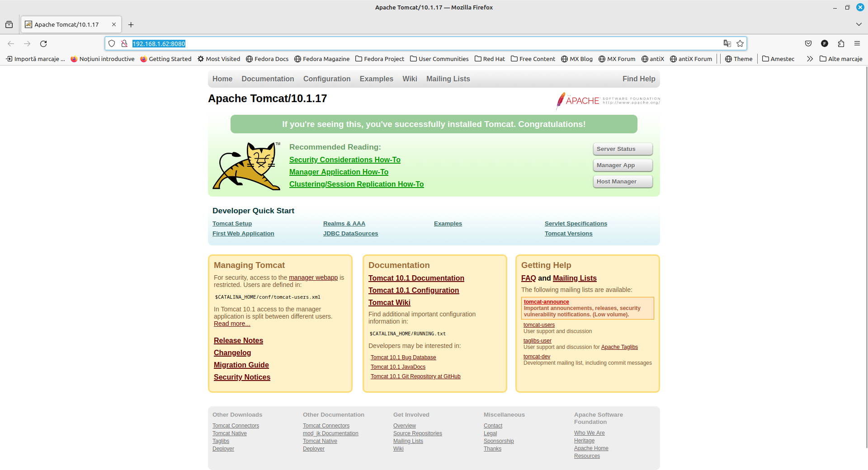This screenshot has width=868, height=470.
Task: Open Manager Application How-To link
Action: [339, 172]
